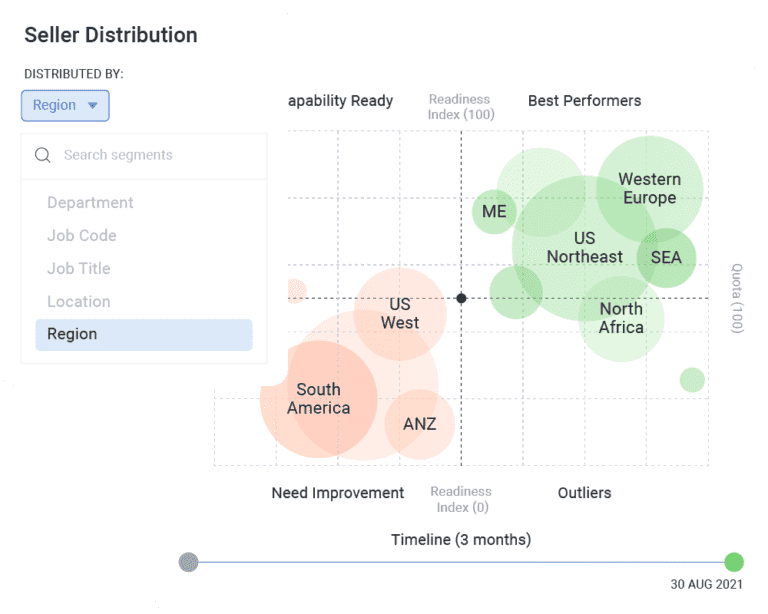Pick Location in the dropdown list
768x614 pixels.
click(79, 302)
